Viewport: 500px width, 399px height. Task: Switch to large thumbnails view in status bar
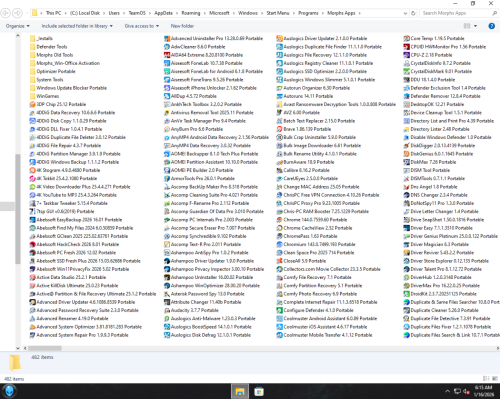[x=494, y=379]
